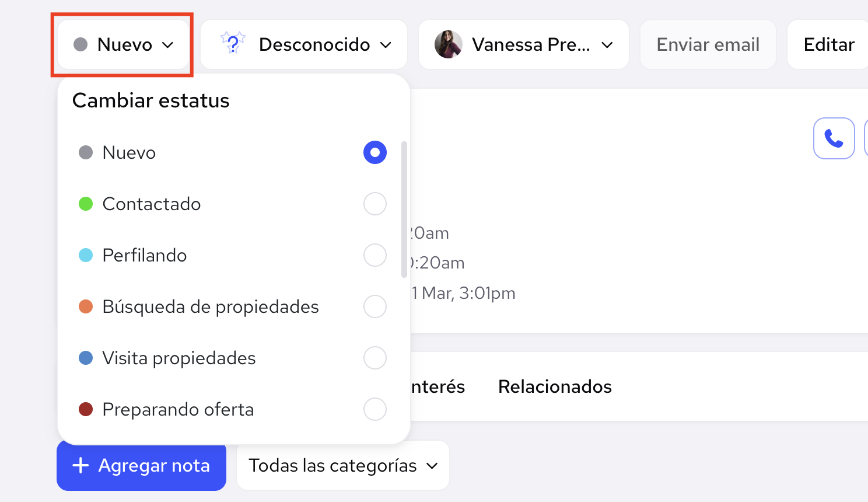Click the phone call icon
The width and height of the screenshot is (868, 502).
834,138
